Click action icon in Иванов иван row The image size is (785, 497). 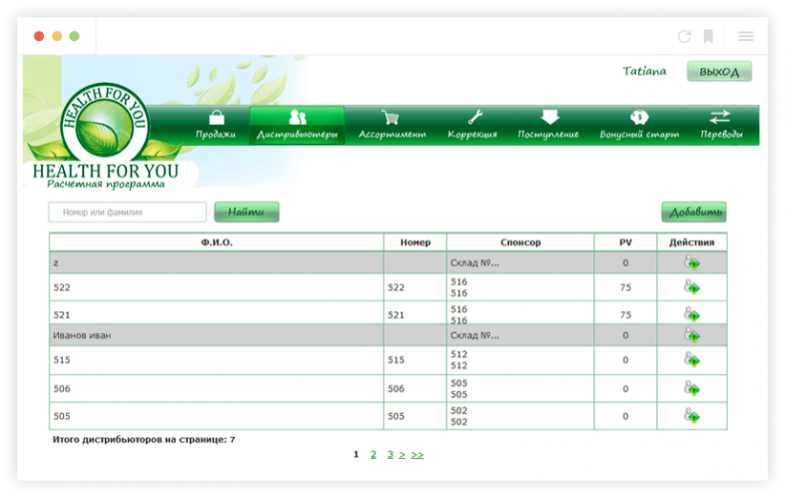(691, 336)
